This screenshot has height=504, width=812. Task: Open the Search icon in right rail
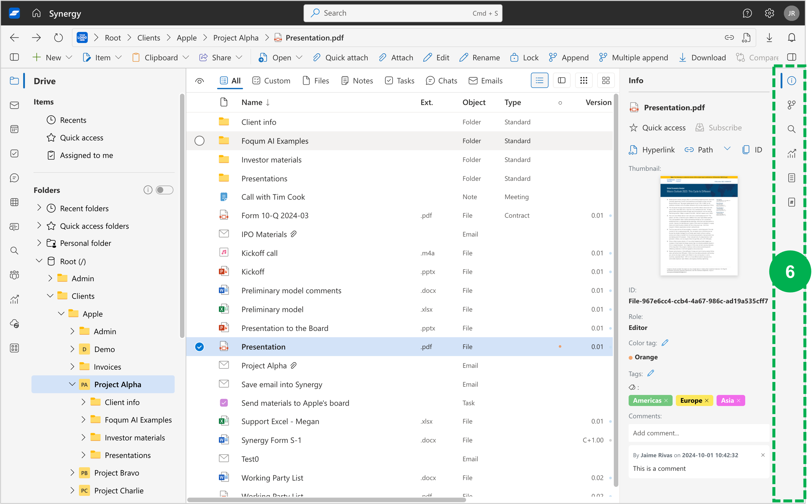tap(791, 129)
